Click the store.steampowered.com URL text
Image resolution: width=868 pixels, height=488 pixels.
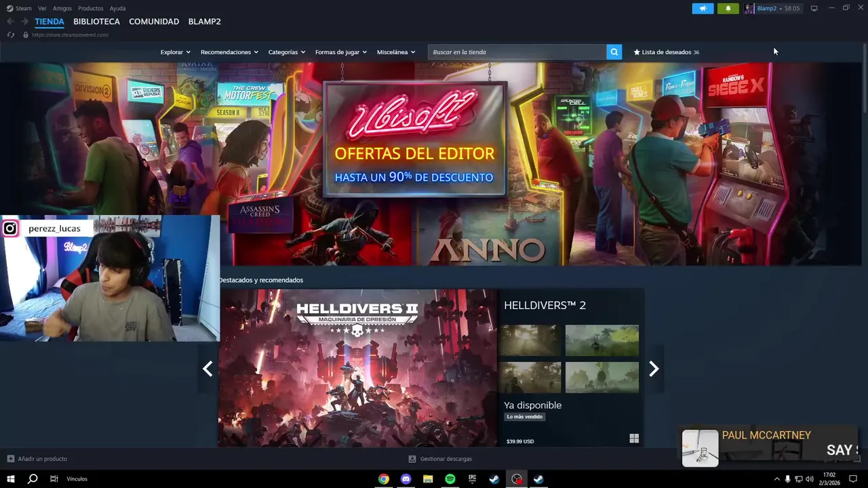click(x=70, y=35)
